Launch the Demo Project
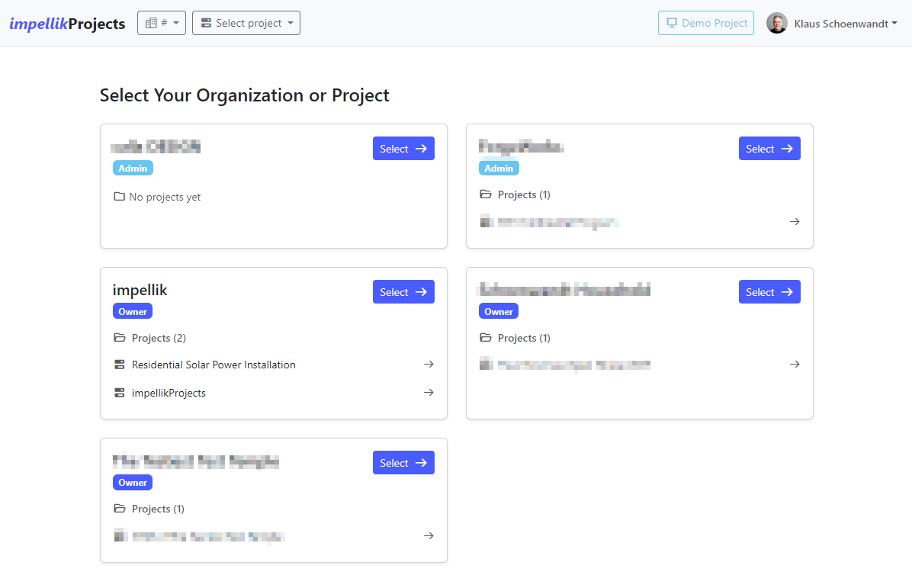The height and width of the screenshot is (588, 912). [706, 24]
